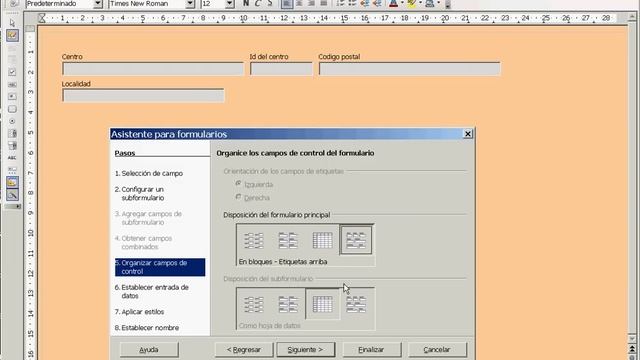This screenshot has height=360, width=640.
Task: Pick the Text Box control tool
Action: (x=12, y=84)
